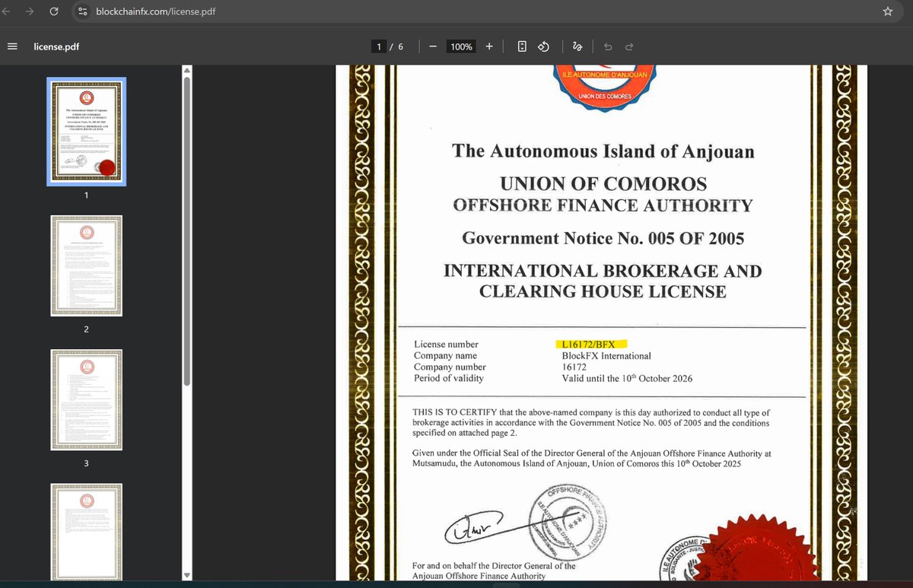Click 'Government Notice No. 005 OF 2005'
913x588 pixels.
pyautogui.click(x=603, y=238)
